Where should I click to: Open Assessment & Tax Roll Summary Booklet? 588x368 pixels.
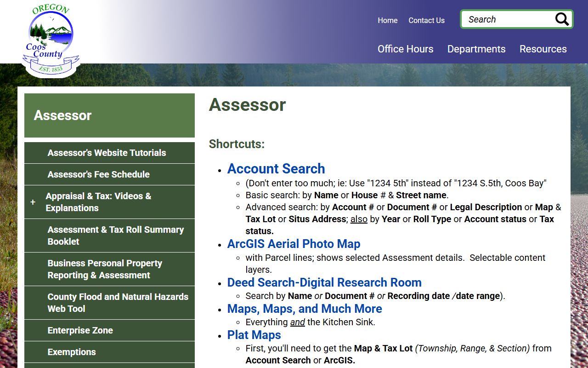109,236
